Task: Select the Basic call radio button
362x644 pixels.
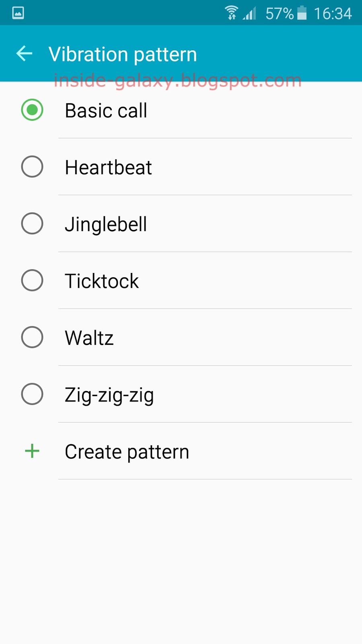Action: click(32, 110)
